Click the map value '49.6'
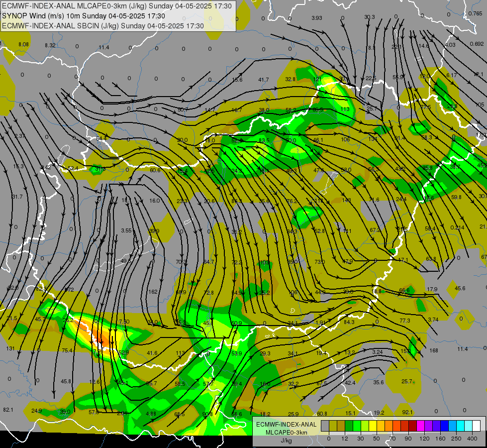487x448 pixels. (126, 261)
